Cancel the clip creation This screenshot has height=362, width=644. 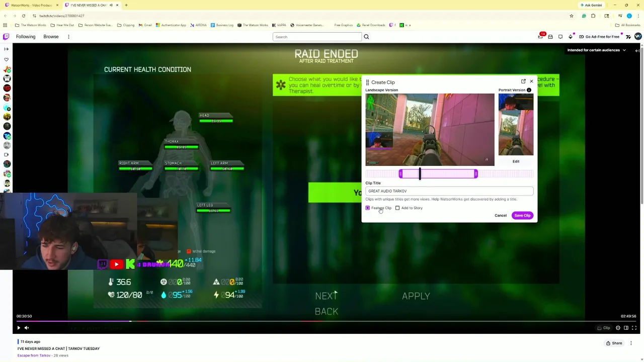click(501, 216)
